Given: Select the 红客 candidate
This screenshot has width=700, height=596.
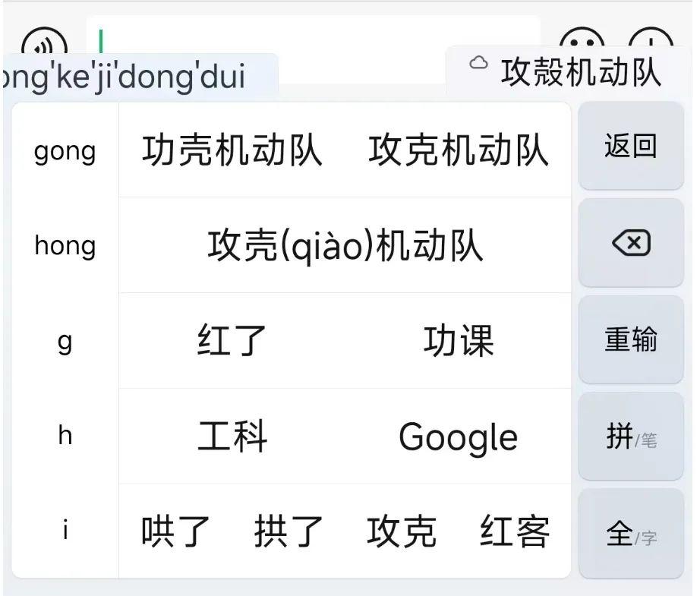Looking at the screenshot, I should click(x=514, y=532).
